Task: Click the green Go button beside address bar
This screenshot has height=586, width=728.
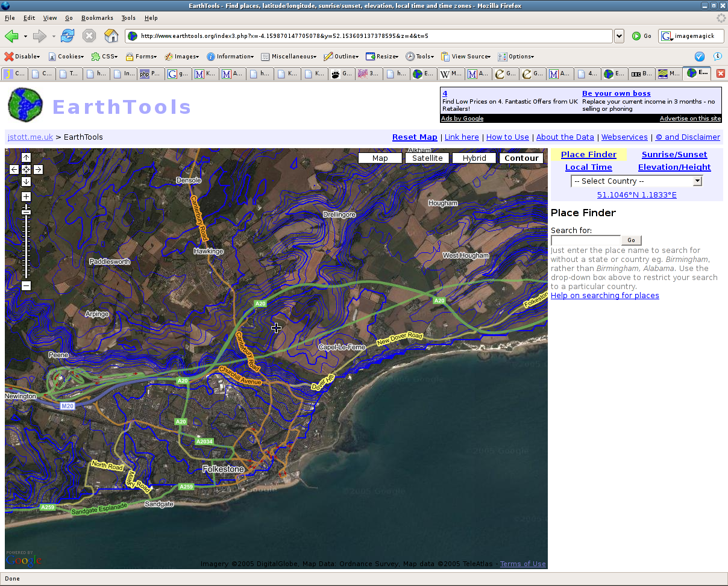Action: point(642,36)
